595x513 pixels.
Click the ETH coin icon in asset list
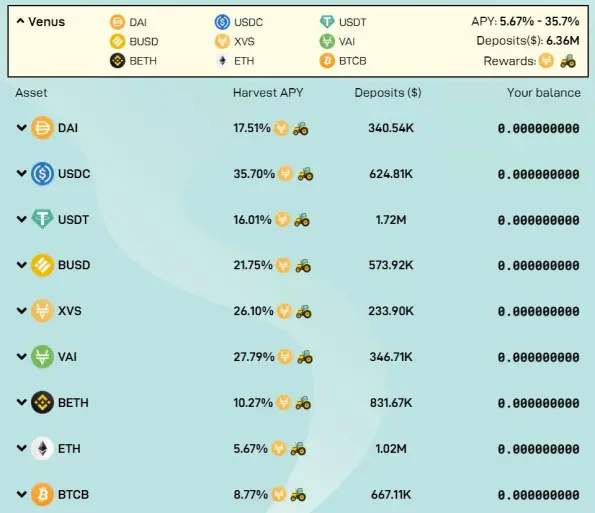[x=42, y=448]
